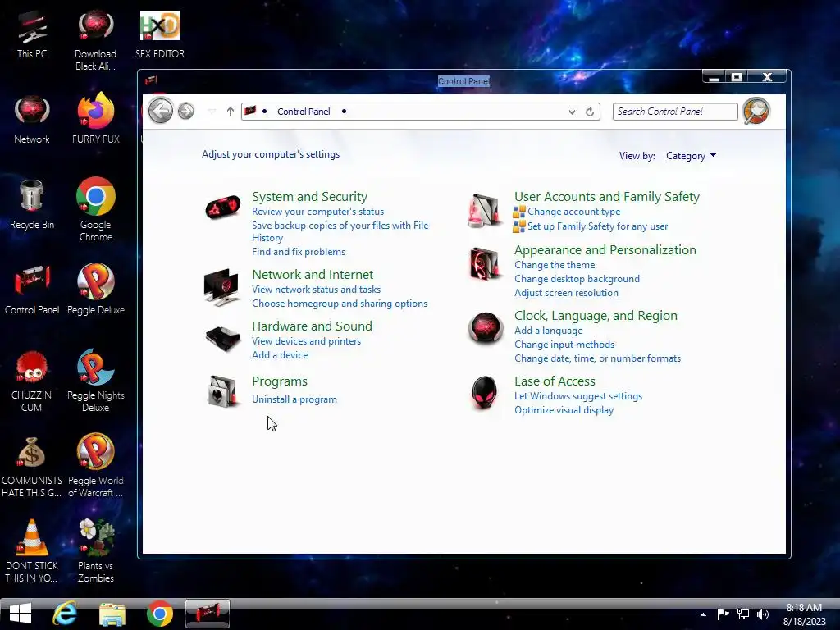Click Change account type link

(x=573, y=212)
